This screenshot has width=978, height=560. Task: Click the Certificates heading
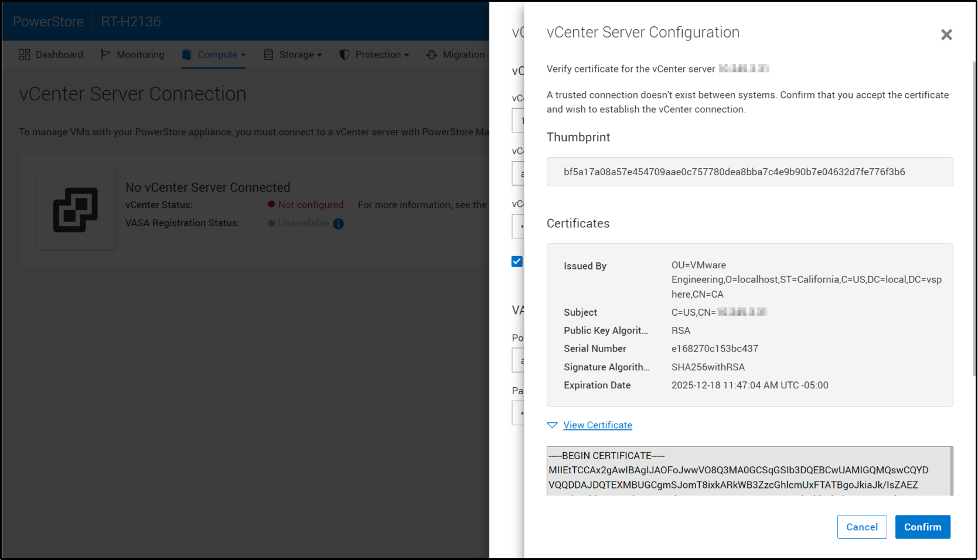pyautogui.click(x=578, y=223)
